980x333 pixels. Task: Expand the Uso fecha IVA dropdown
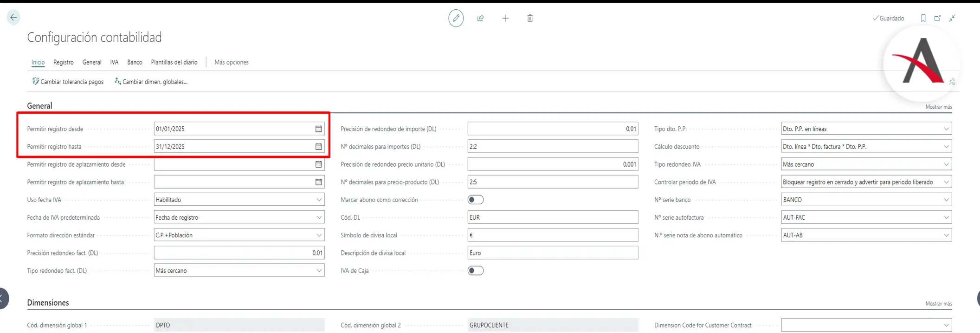click(x=319, y=200)
